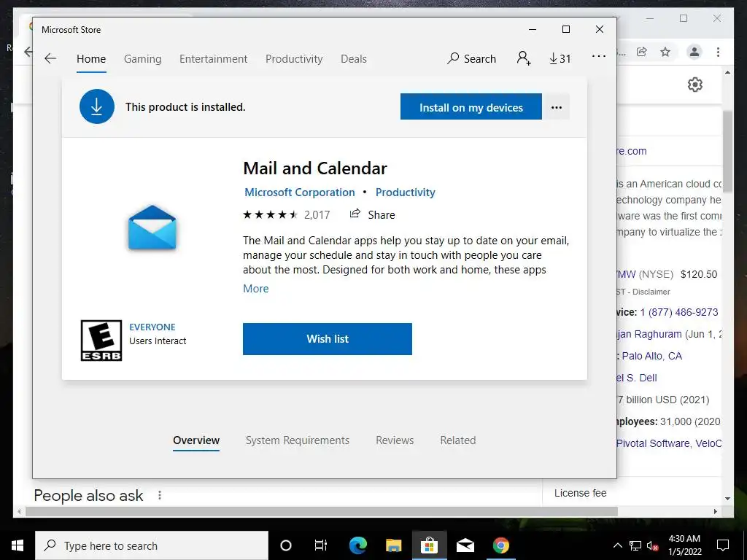Click the muted volume tray icon
This screenshot has height=560, width=747.
pos(653,545)
